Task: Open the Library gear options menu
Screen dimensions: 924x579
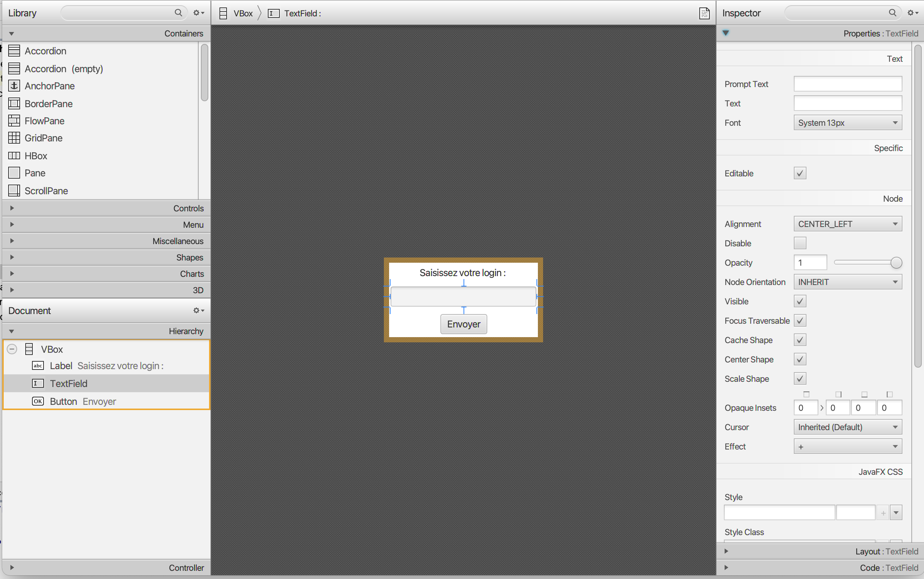Action: coord(198,13)
